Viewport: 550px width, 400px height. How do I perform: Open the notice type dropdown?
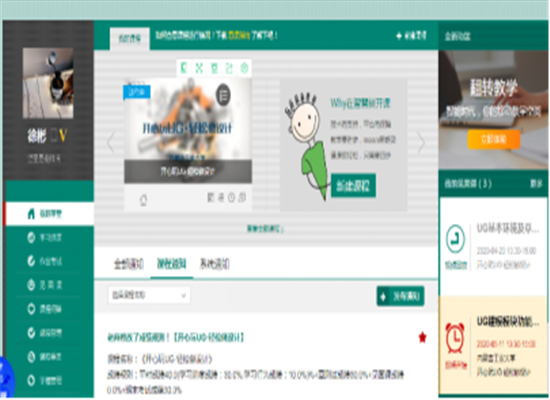click(x=149, y=295)
